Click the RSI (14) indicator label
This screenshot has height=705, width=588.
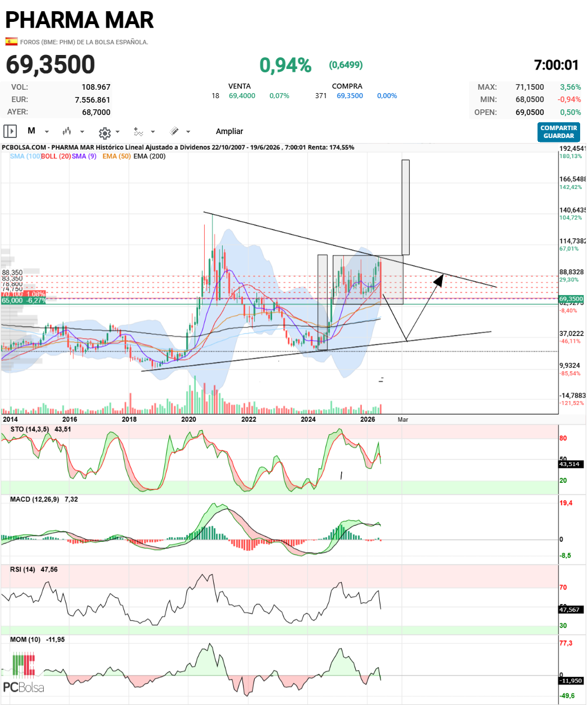coord(22,569)
